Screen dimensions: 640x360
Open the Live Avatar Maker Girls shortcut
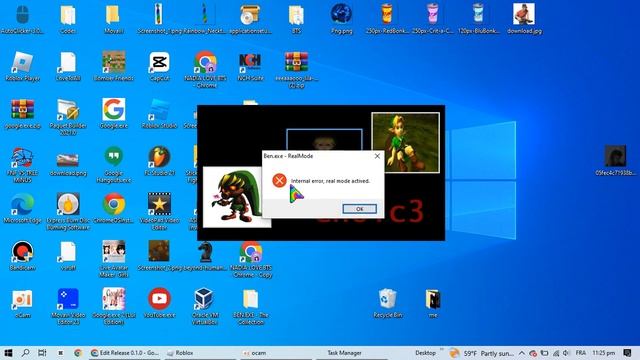coord(113,260)
